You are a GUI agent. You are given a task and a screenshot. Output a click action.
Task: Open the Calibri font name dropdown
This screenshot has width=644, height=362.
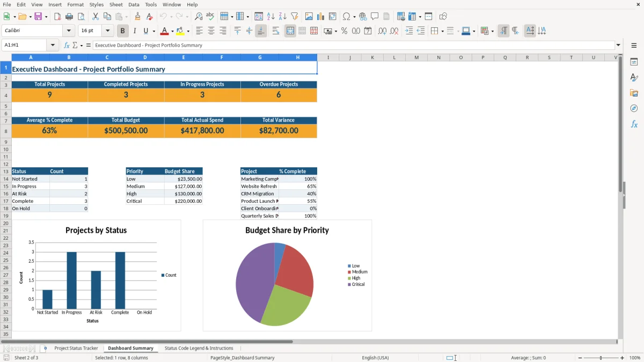68,31
